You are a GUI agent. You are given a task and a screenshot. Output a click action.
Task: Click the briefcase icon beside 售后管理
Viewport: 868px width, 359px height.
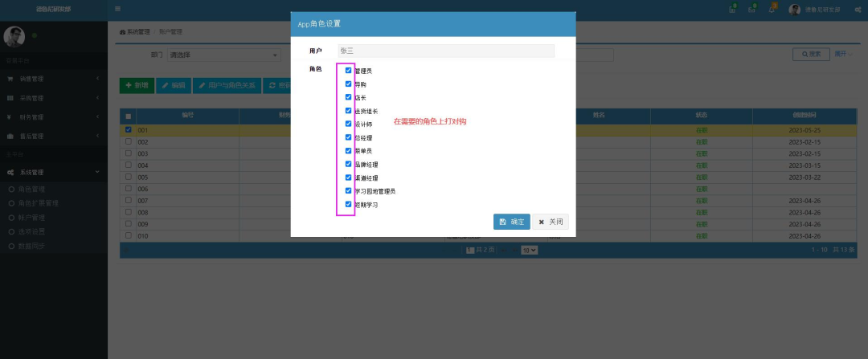[10, 136]
